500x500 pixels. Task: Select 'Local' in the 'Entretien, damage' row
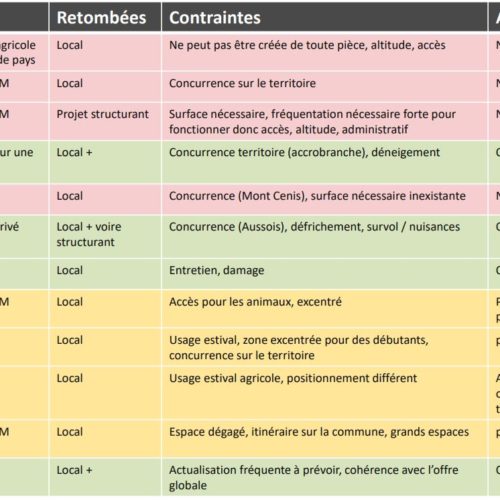point(69,270)
